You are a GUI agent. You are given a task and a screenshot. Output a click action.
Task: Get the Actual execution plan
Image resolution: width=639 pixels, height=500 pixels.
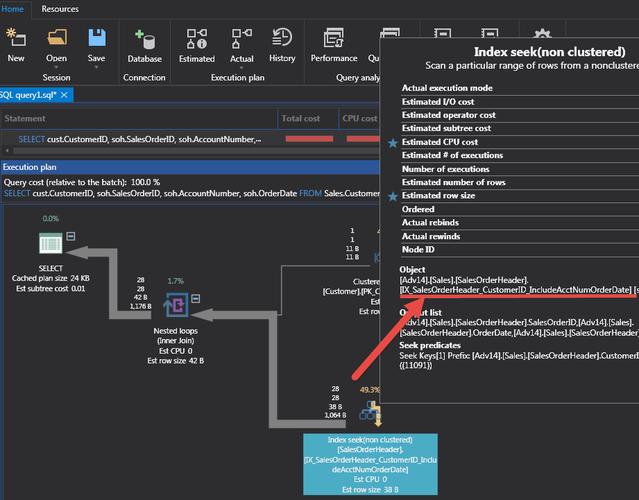tap(242, 38)
